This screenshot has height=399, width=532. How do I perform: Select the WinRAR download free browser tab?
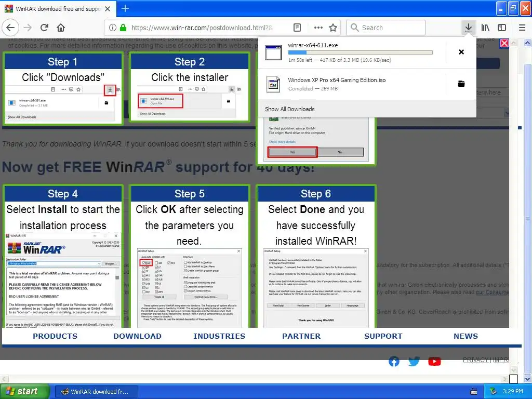58,9
